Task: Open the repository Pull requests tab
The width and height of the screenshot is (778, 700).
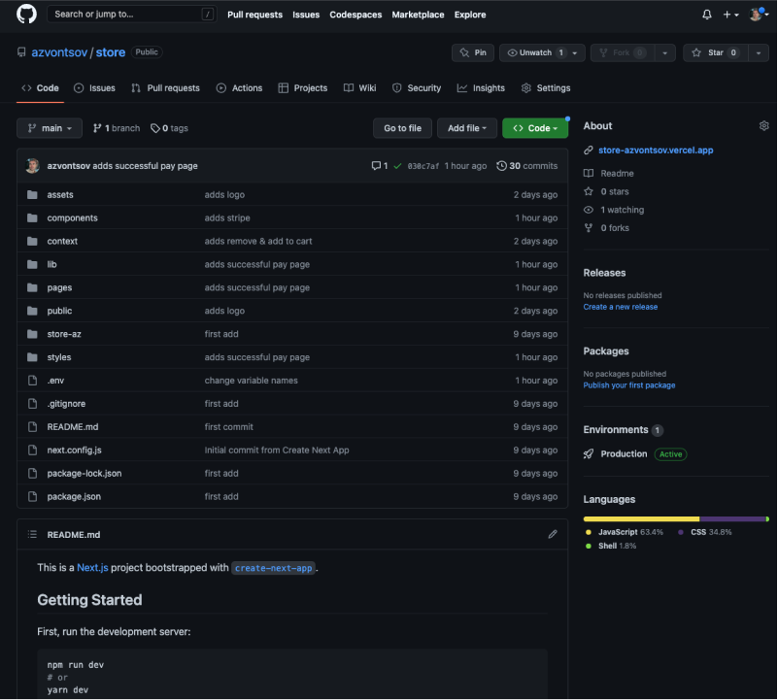Action: click(x=165, y=87)
